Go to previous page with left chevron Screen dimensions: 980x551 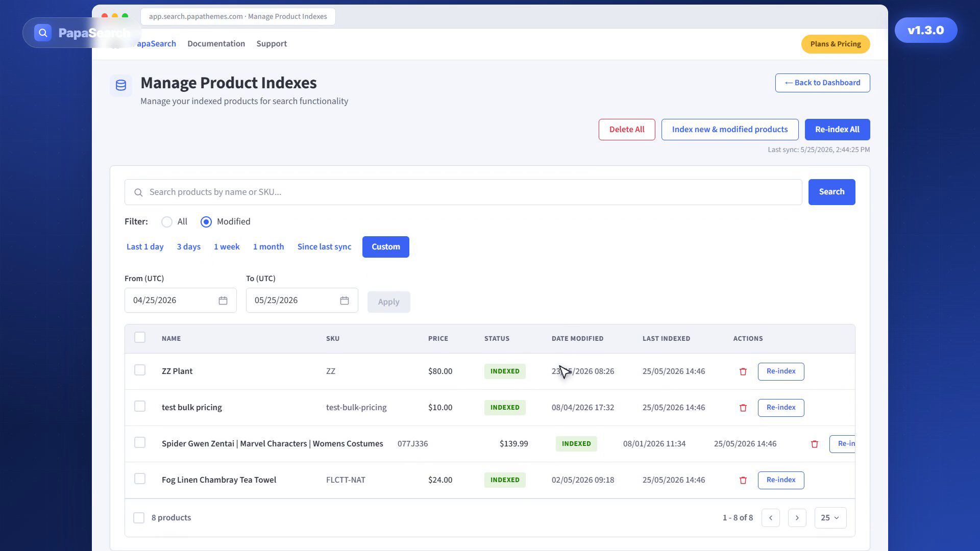coord(771,518)
